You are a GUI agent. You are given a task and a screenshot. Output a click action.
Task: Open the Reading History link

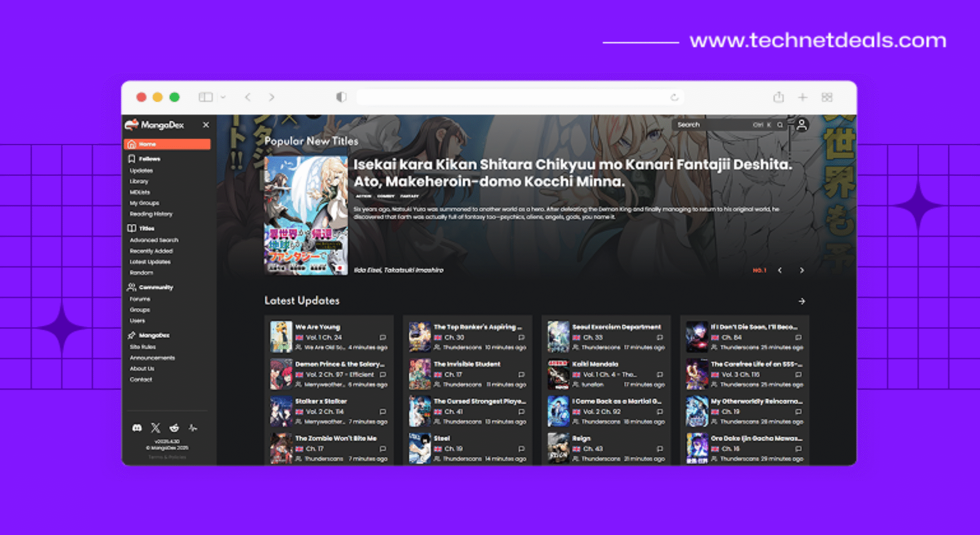tap(151, 214)
